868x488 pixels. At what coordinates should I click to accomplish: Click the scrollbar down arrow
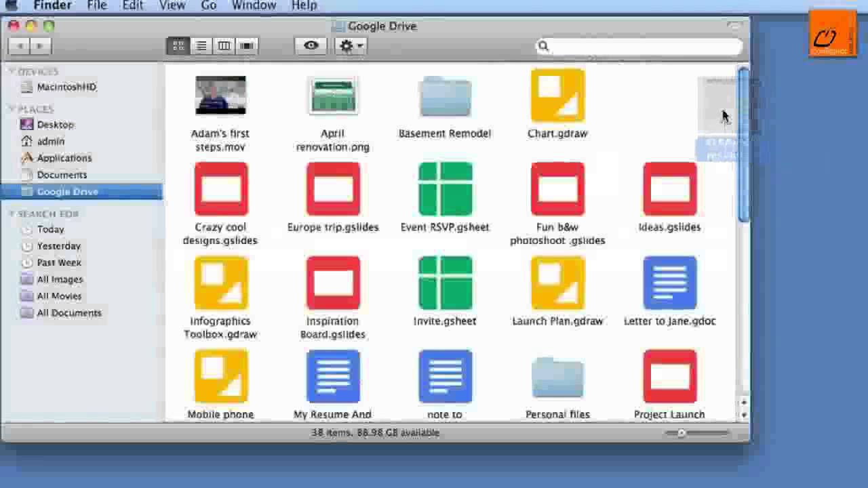tap(744, 415)
